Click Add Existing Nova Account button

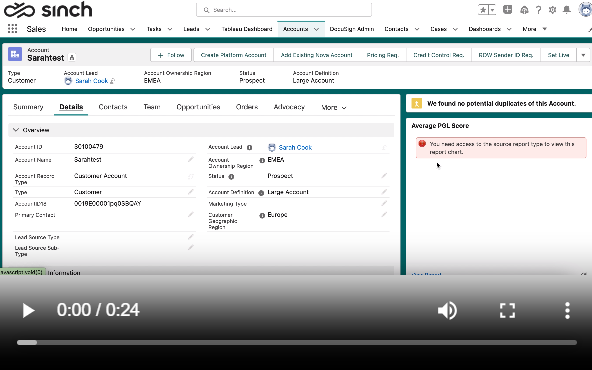tap(316, 55)
